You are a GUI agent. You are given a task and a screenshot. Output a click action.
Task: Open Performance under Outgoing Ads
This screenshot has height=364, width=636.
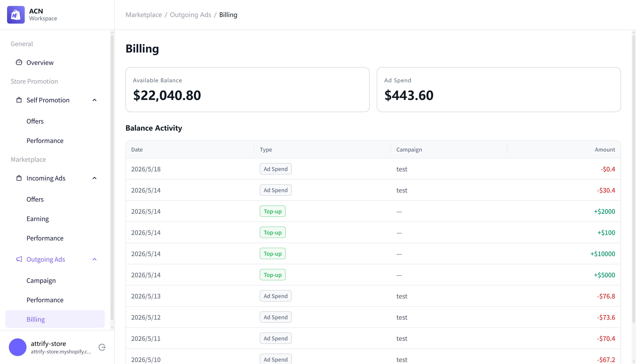pos(45,300)
